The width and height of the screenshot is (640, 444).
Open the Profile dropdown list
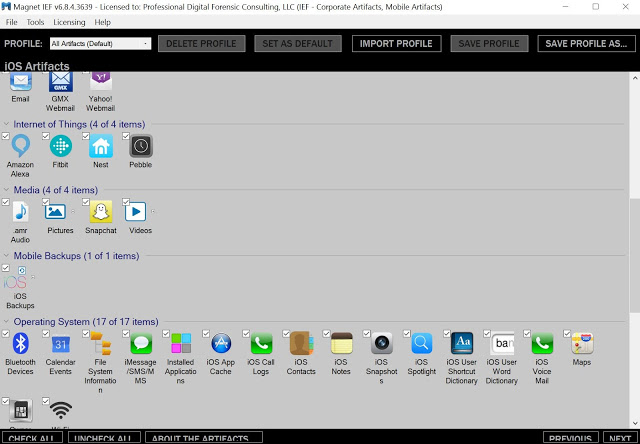point(100,44)
